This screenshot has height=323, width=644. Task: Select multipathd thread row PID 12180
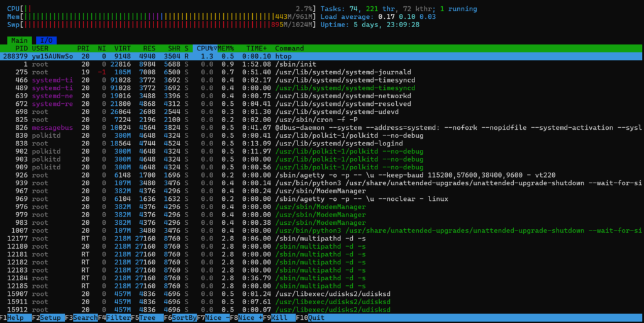point(322,246)
